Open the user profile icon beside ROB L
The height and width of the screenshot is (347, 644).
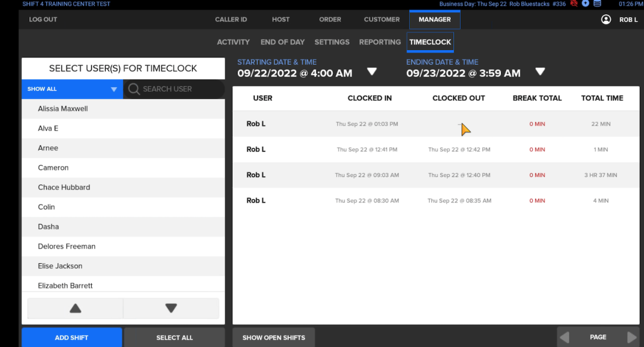click(606, 20)
